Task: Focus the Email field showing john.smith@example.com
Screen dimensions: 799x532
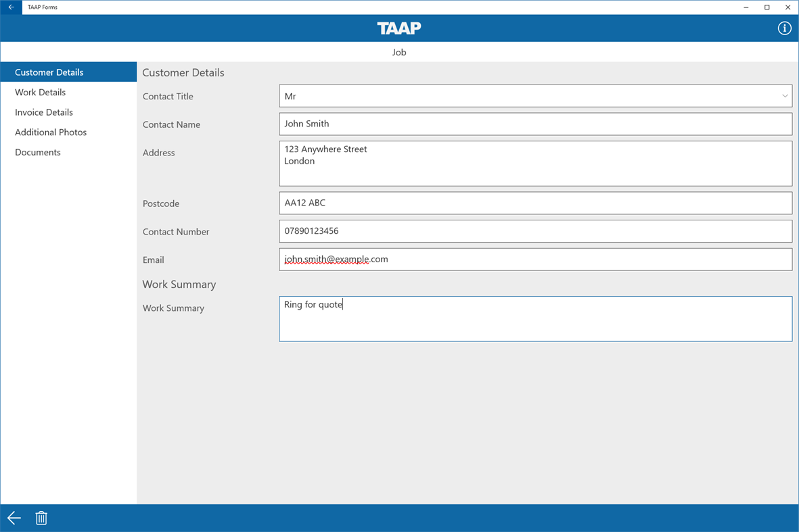Action: click(536, 259)
